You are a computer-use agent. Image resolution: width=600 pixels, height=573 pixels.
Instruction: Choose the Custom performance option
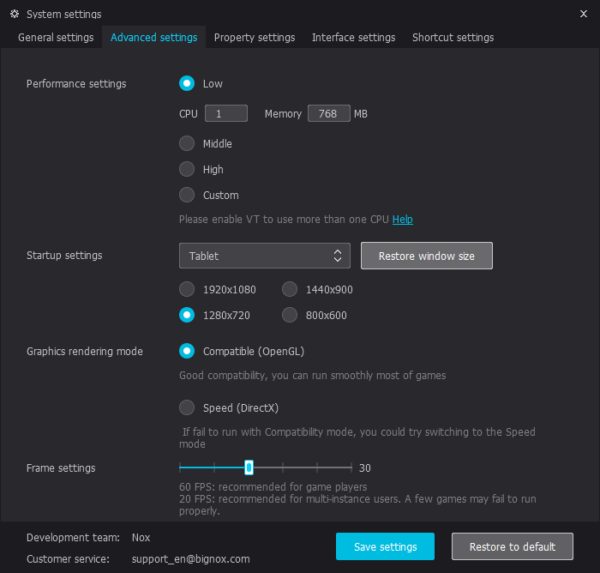pos(187,195)
